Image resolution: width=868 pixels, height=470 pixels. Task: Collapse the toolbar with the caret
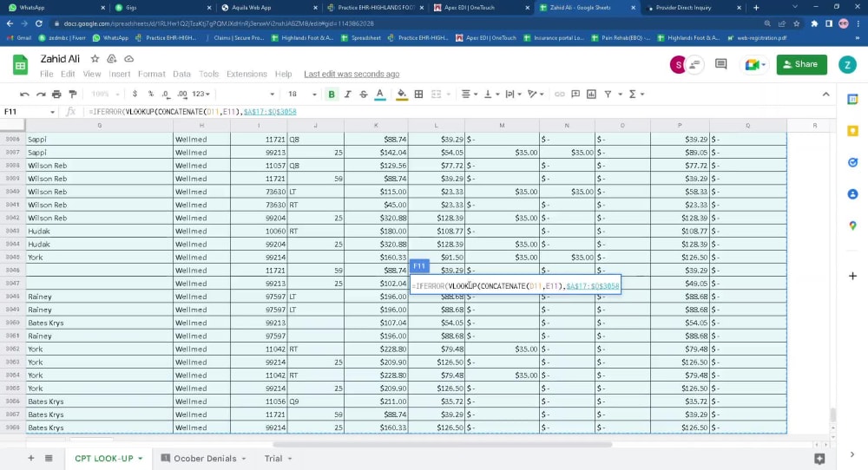pos(826,94)
